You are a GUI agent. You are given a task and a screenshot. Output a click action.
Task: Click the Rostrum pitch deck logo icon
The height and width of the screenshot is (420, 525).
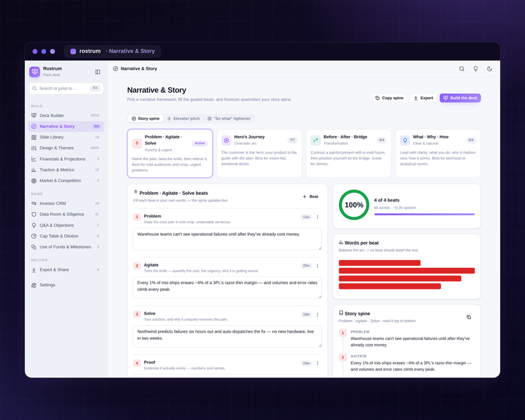(35, 72)
